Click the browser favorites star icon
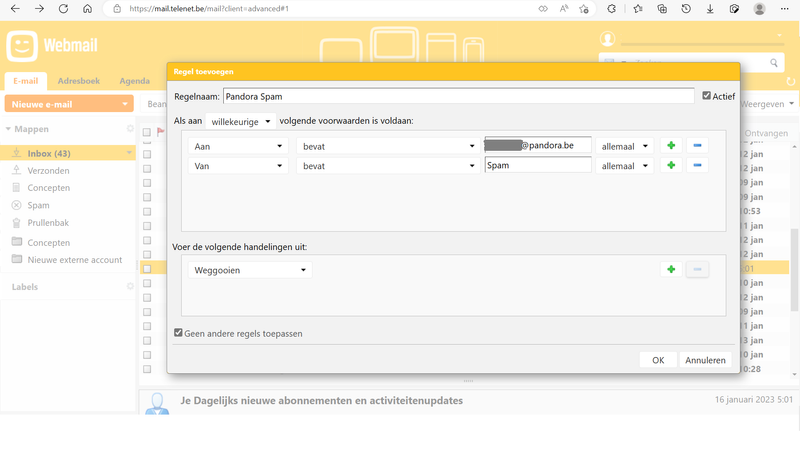 pyautogui.click(x=638, y=9)
